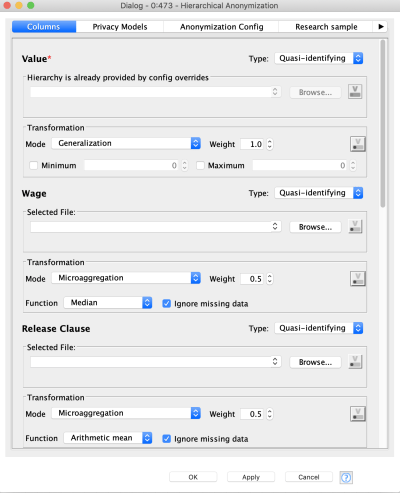Image resolution: width=400 pixels, height=493 pixels.
Task: Click the Apply button
Action: [251, 477]
